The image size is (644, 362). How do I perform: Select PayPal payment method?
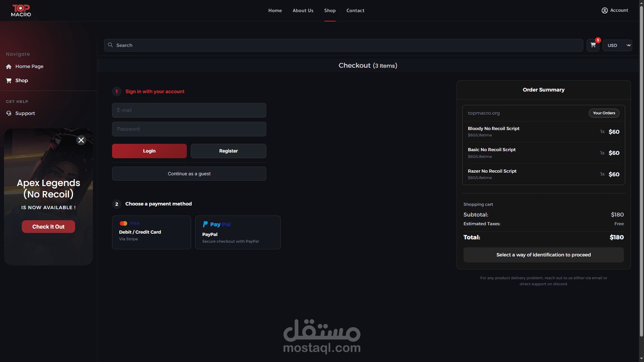point(238,232)
